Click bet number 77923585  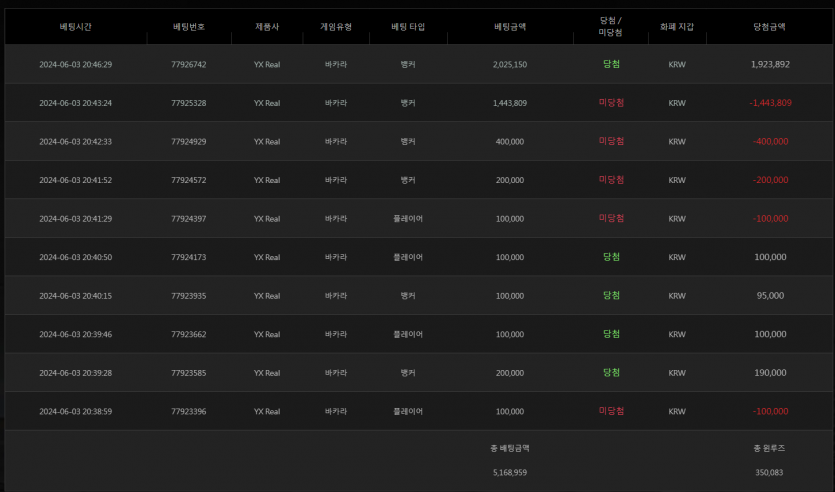189,373
